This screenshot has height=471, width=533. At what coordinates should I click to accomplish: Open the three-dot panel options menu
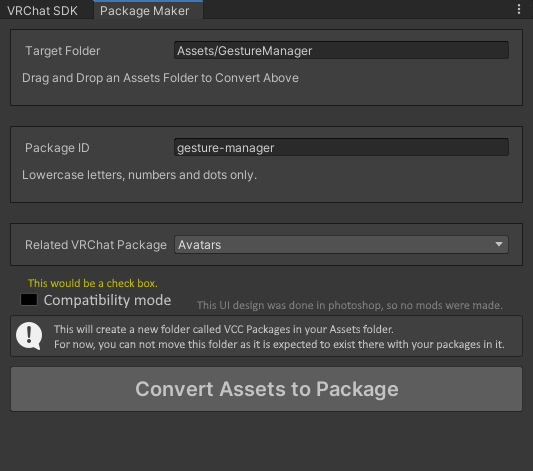point(519,9)
